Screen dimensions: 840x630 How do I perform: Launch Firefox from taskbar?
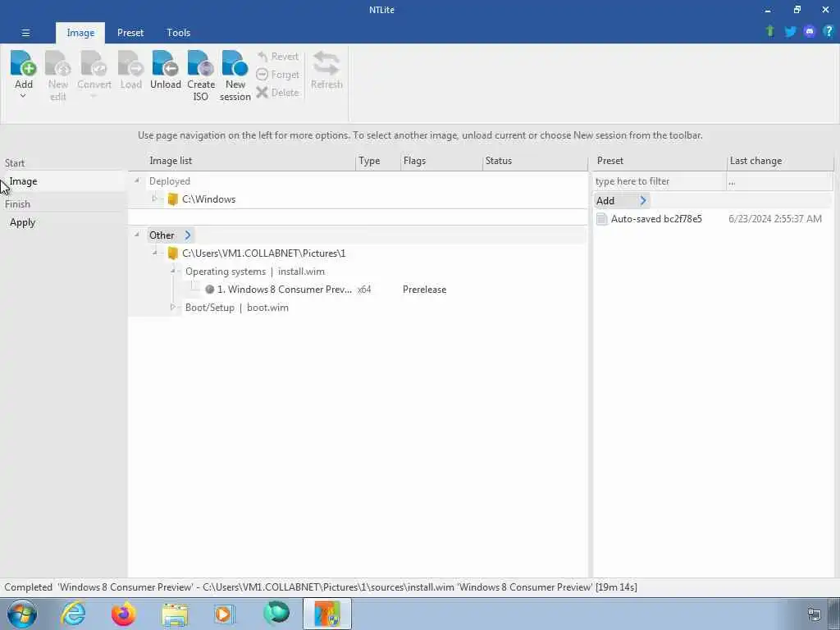[123, 614]
